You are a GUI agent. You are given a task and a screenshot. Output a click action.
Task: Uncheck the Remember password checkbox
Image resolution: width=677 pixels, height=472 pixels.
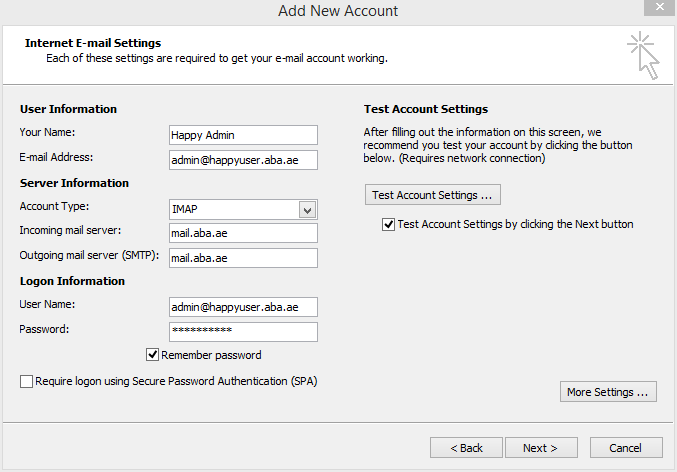(x=152, y=355)
